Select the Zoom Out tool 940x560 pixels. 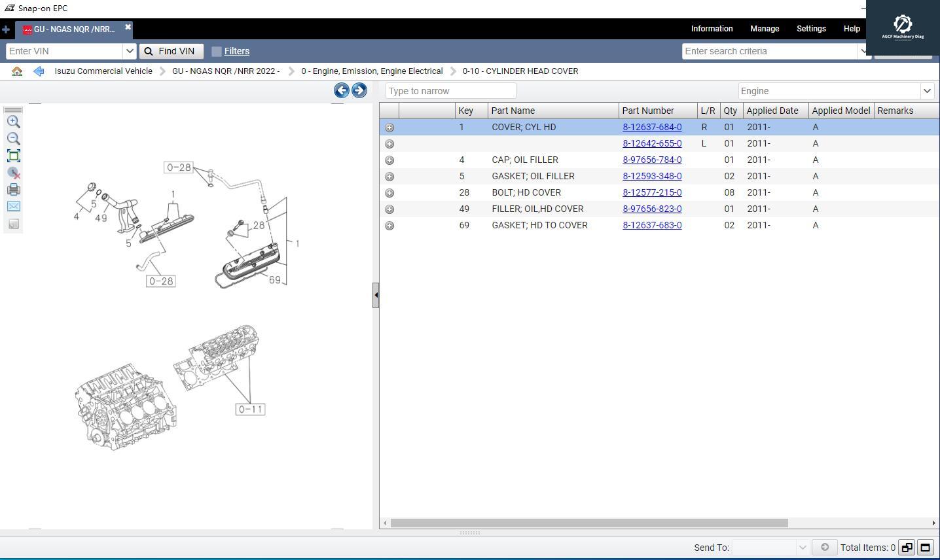[x=13, y=139]
